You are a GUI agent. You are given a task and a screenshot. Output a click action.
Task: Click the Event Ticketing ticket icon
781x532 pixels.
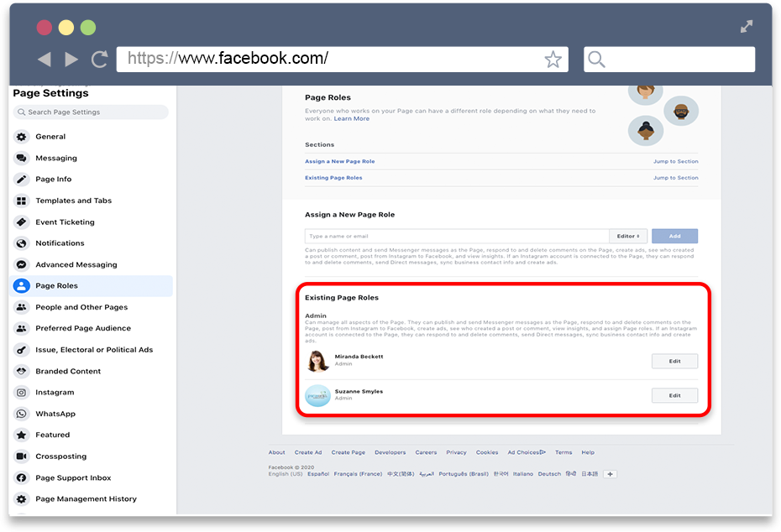click(22, 222)
